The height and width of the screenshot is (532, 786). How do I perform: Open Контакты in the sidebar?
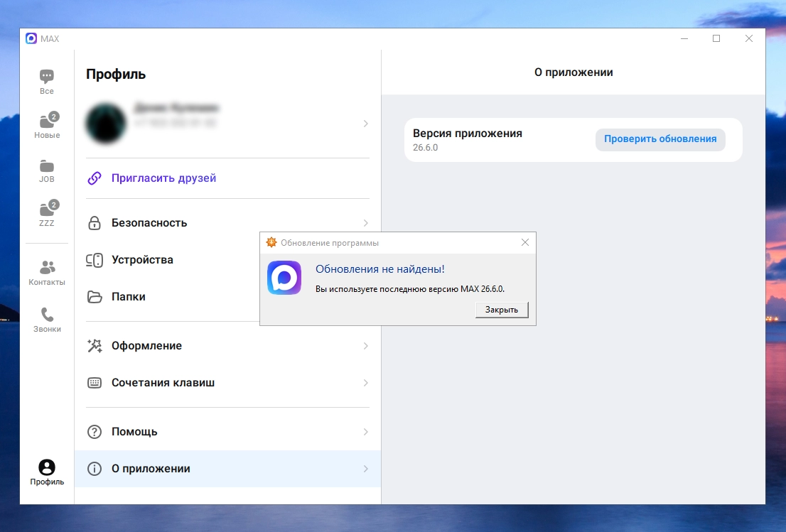[x=47, y=273]
